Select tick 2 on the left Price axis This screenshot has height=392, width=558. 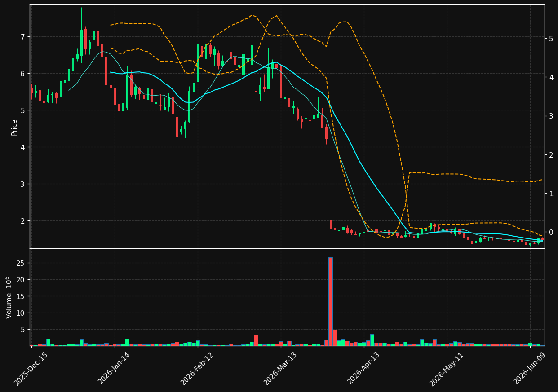click(23, 221)
